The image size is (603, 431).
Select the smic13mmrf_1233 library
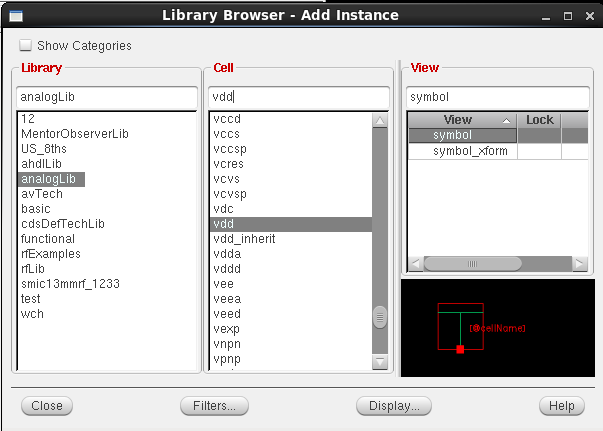[x=70, y=284]
